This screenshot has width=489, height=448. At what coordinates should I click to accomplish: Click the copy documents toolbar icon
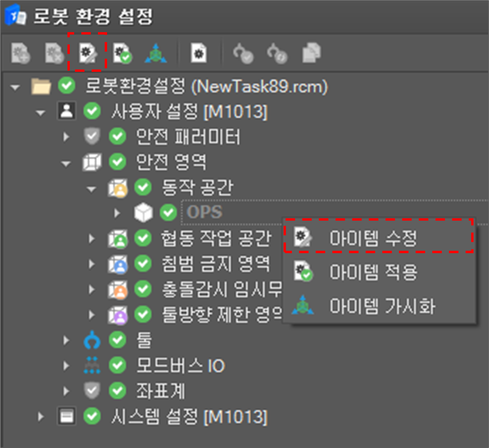click(311, 53)
